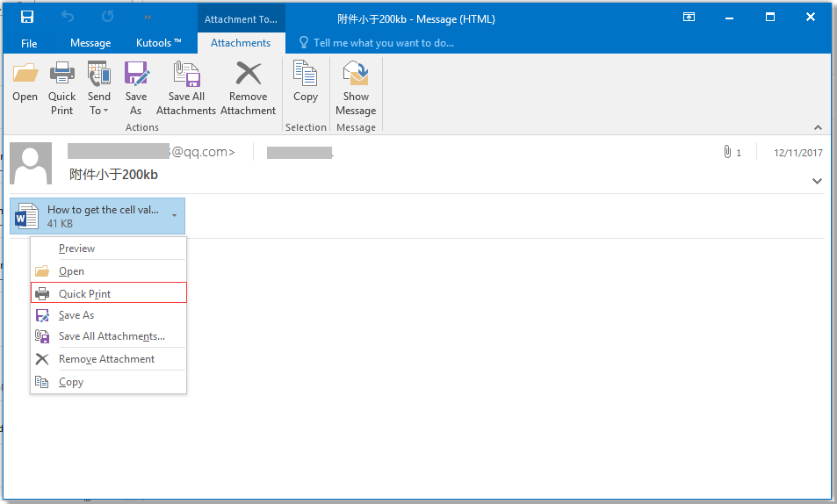
Task: Choose Save As from the context menu
Action: point(108,315)
